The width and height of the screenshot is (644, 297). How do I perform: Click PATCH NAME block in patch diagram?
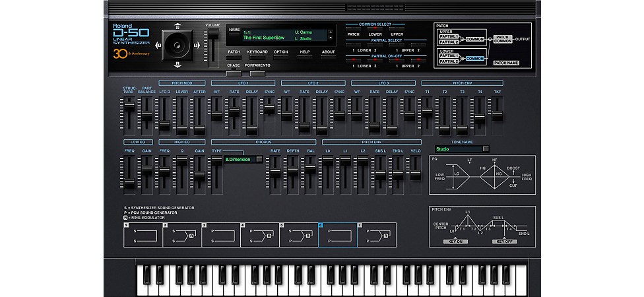506,63
